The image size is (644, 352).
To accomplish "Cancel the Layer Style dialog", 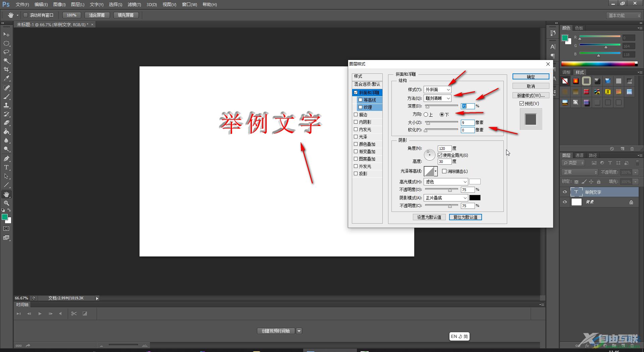I will click(x=531, y=86).
